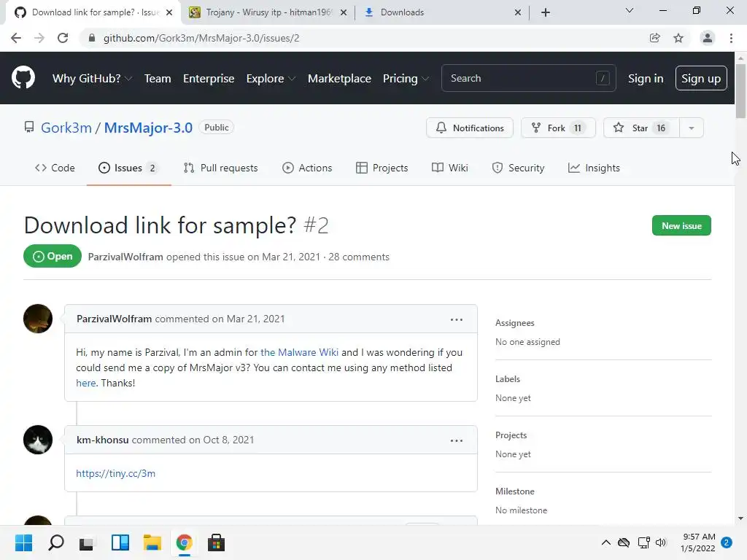Open the Windows Start menu

point(23,542)
